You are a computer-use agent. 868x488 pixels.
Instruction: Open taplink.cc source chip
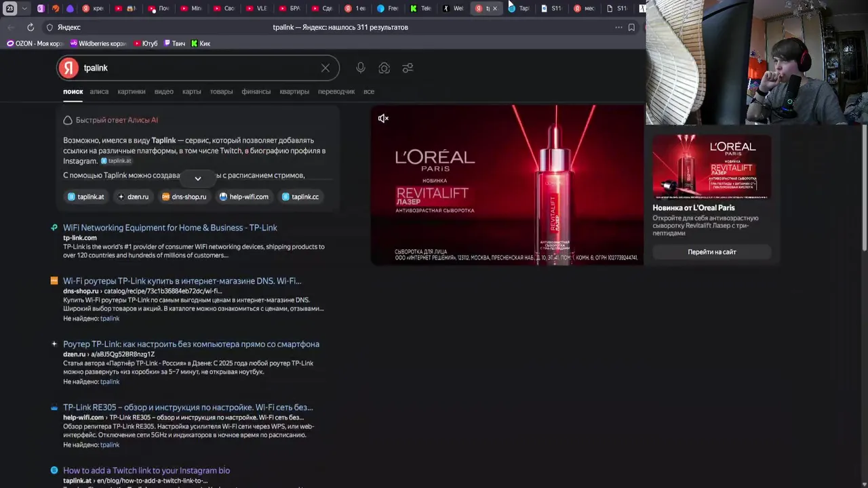pyautogui.click(x=300, y=197)
